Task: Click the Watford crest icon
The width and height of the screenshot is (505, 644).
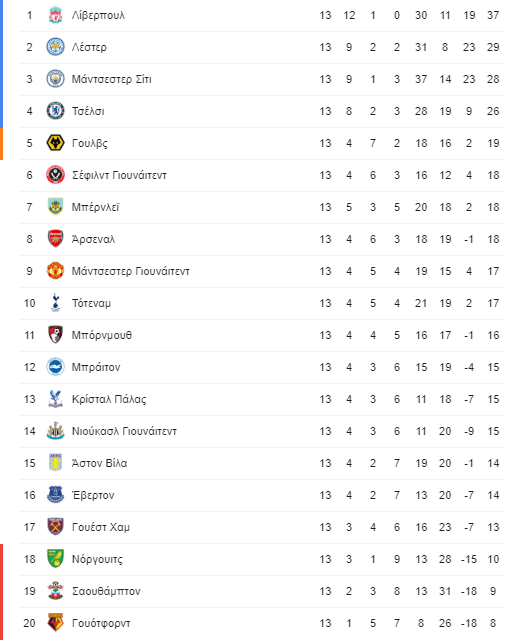Action: [55, 623]
